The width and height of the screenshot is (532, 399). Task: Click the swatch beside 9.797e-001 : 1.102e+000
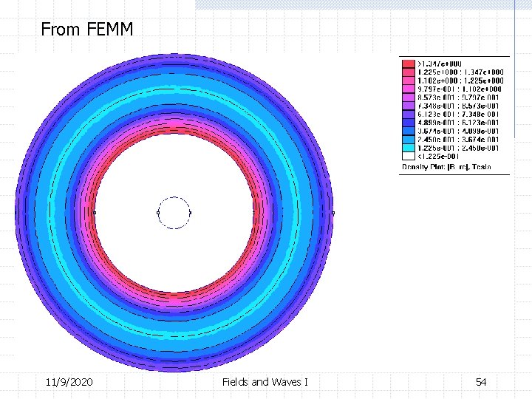tap(409, 89)
